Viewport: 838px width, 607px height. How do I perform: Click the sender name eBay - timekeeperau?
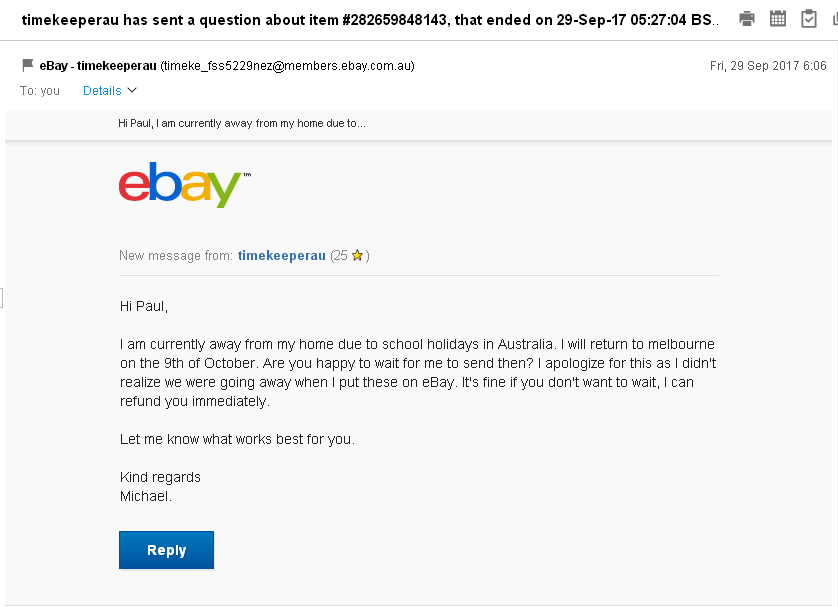coord(98,66)
